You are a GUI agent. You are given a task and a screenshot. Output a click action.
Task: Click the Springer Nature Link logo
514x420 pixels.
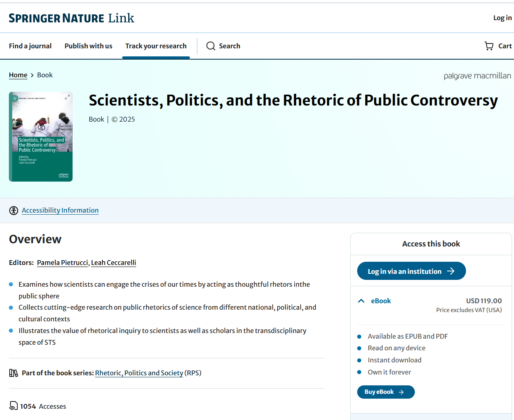(71, 18)
